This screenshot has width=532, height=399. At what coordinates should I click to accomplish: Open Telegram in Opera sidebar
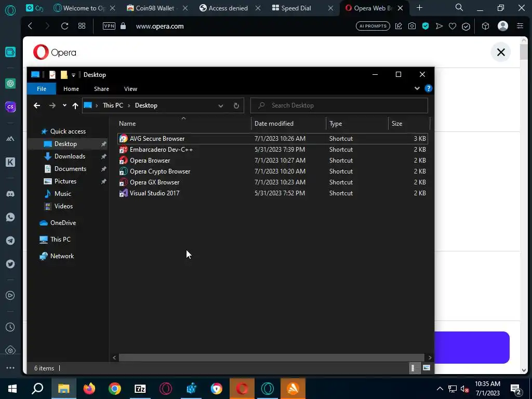pos(10,241)
